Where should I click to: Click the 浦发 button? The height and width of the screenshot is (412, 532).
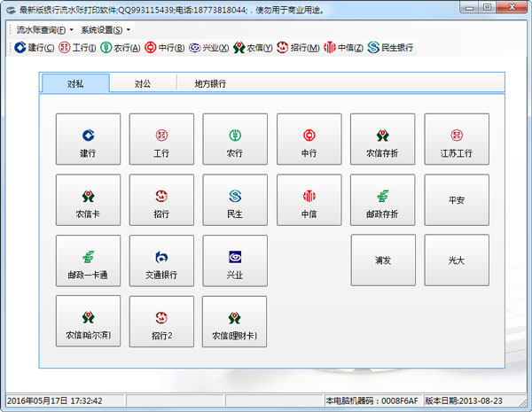point(383,260)
